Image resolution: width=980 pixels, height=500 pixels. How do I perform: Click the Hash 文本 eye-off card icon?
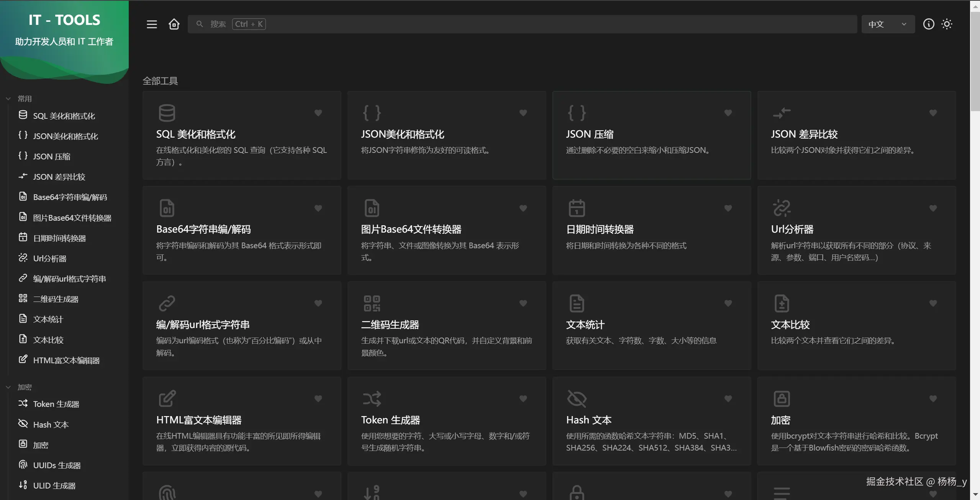[577, 398]
